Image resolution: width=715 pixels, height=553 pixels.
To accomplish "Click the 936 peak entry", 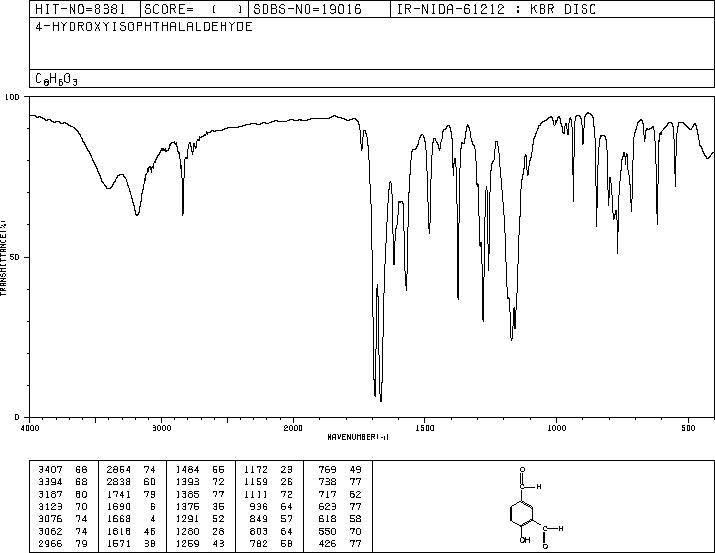I will [x=270, y=506].
